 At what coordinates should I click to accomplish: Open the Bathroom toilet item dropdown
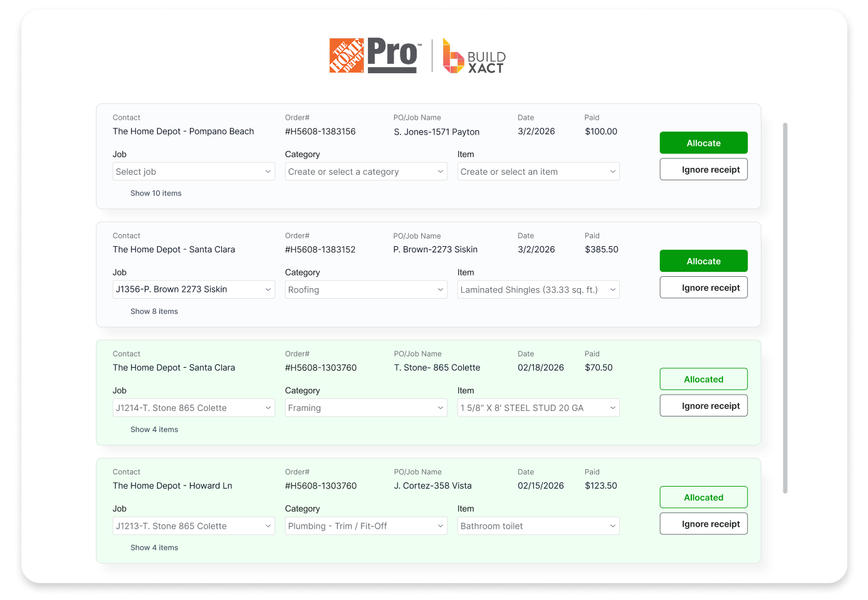(538, 525)
